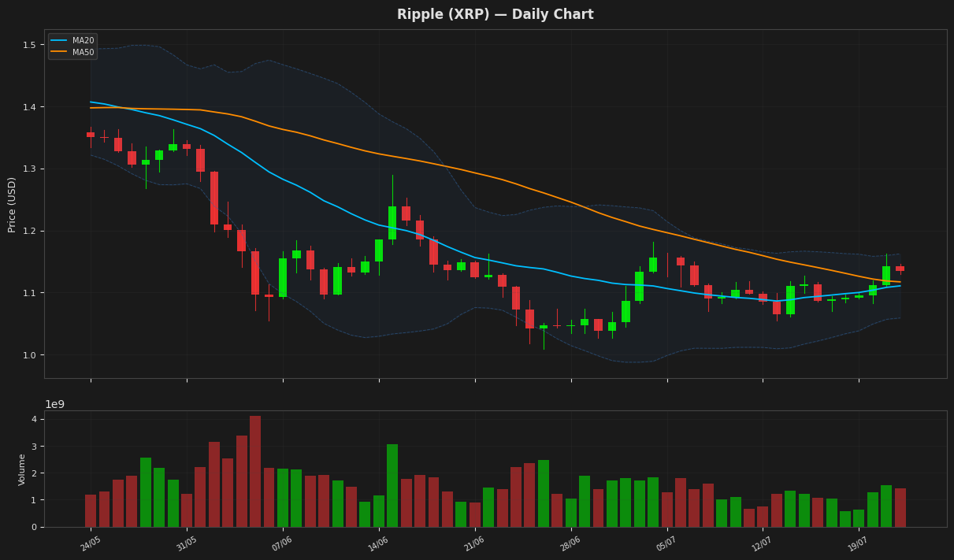Click the volume axis tick 2

(34, 473)
